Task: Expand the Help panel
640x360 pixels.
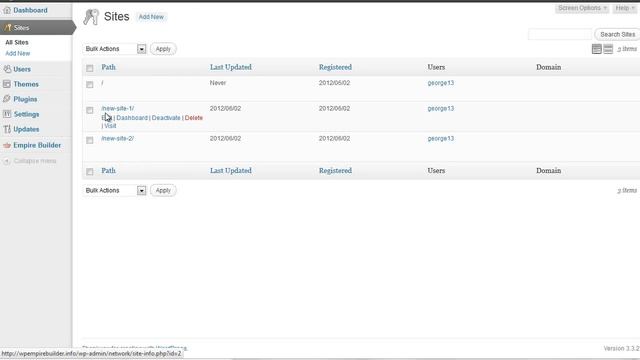Action: pos(624,8)
